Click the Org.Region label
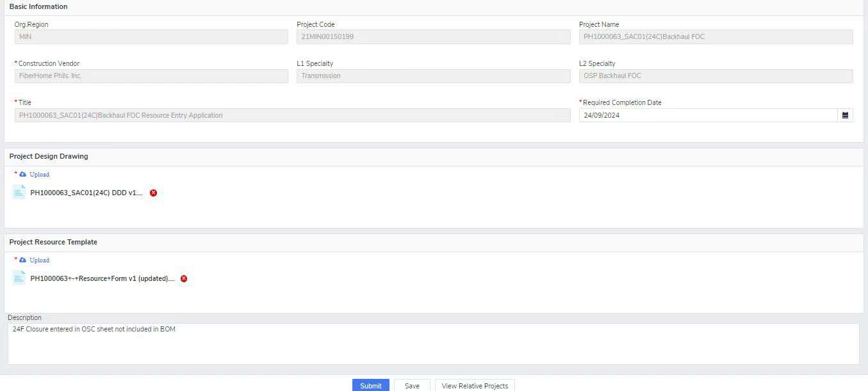 (x=31, y=24)
